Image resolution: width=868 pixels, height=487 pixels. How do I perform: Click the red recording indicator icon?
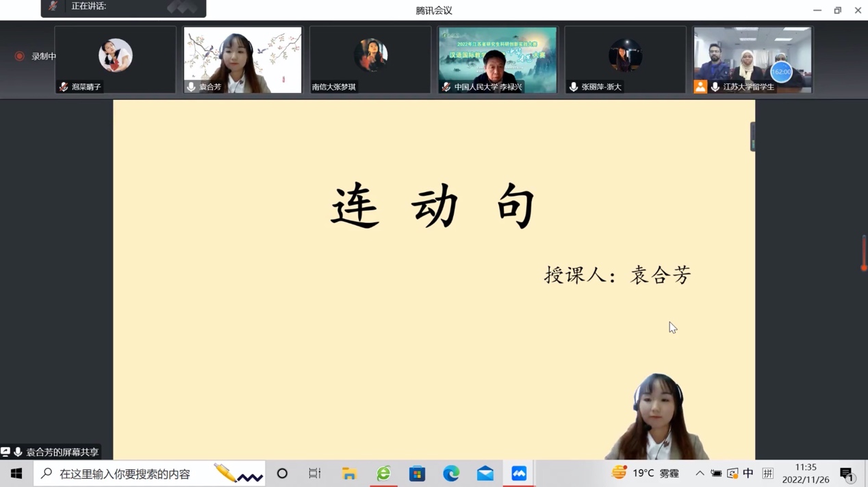pyautogui.click(x=19, y=56)
